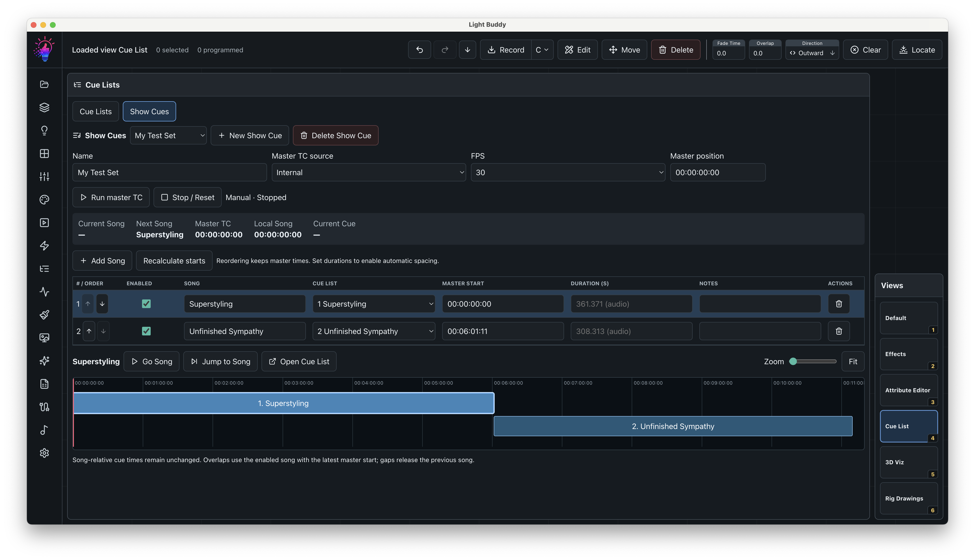Delete the Unfinished Sympathy song row

pyautogui.click(x=839, y=331)
